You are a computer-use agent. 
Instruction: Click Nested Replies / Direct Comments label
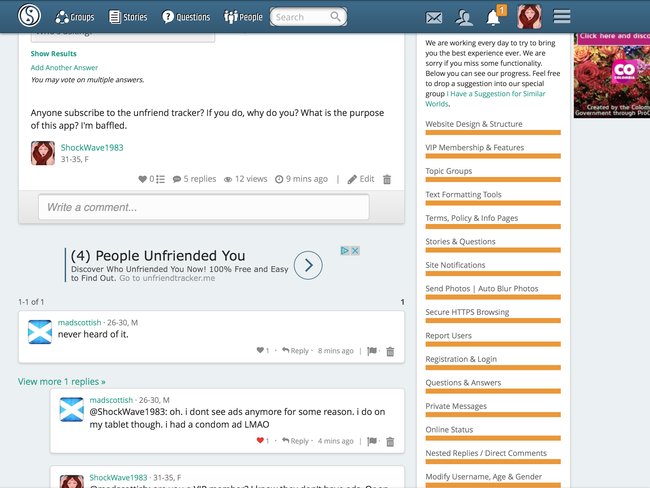486,453
